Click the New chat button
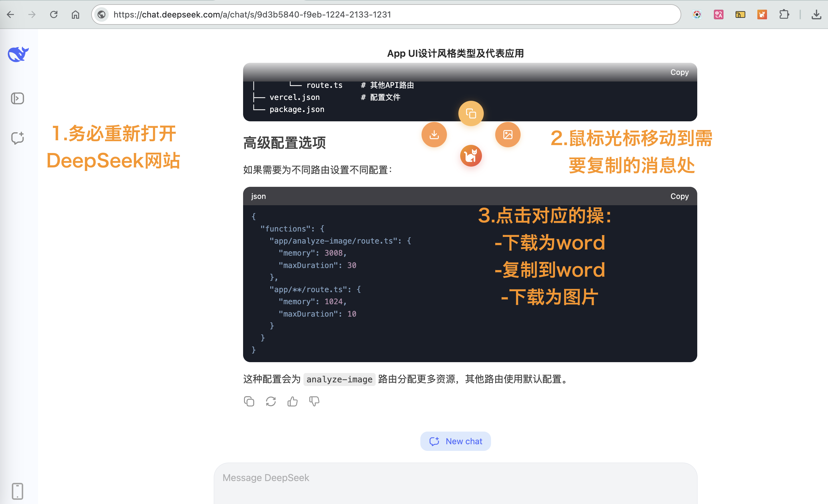The image size is (828, 504). tap(455, 441)
